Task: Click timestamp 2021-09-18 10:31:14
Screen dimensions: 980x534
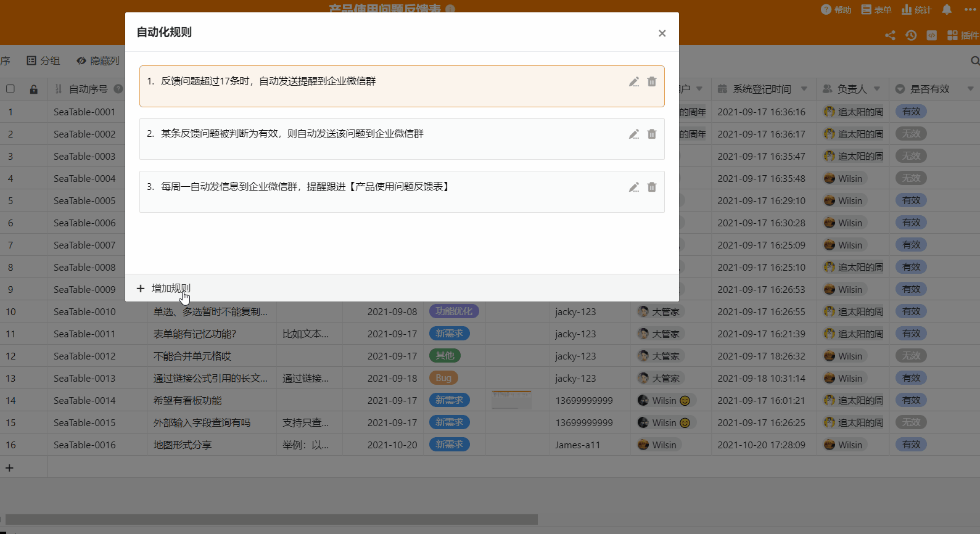Action: pos(761,378)
